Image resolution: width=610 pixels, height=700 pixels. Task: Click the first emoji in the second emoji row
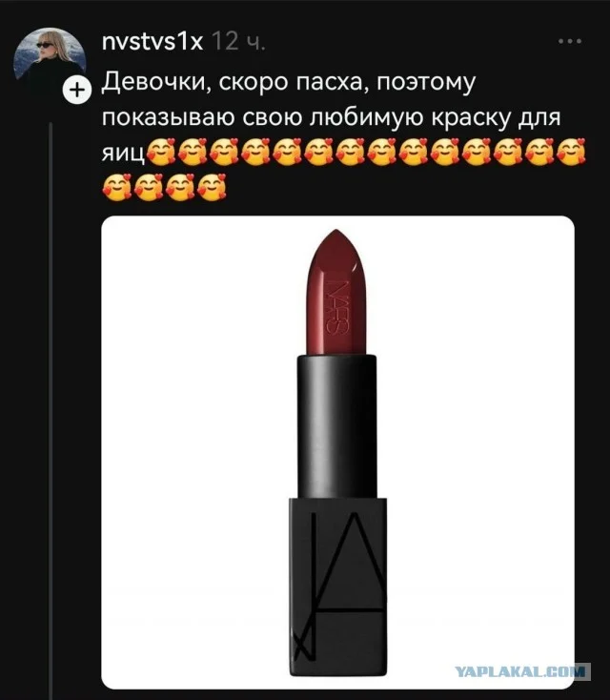117,187
